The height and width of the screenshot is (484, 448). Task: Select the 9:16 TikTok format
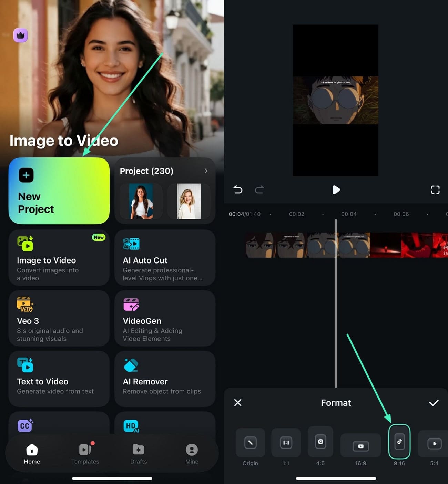(399, 443)
